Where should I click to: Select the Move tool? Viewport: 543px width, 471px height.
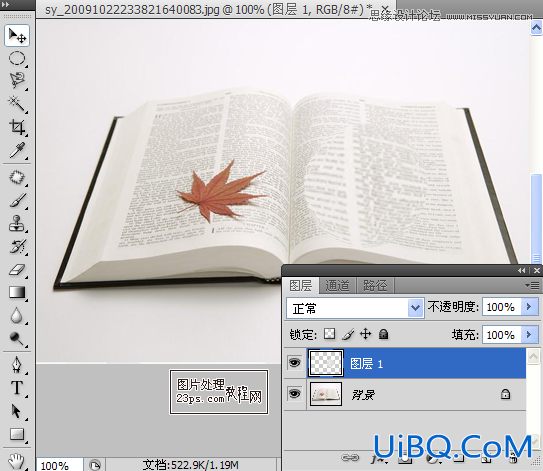coord(17,35)
